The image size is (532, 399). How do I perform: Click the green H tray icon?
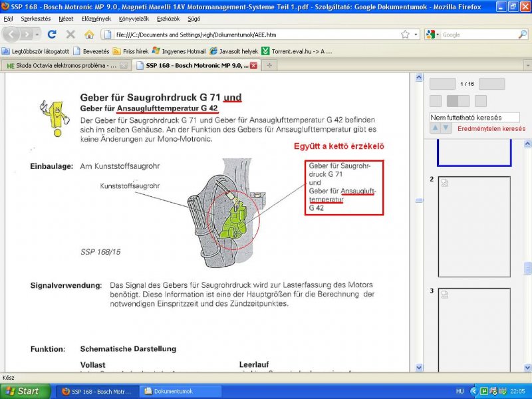[485, 391]
